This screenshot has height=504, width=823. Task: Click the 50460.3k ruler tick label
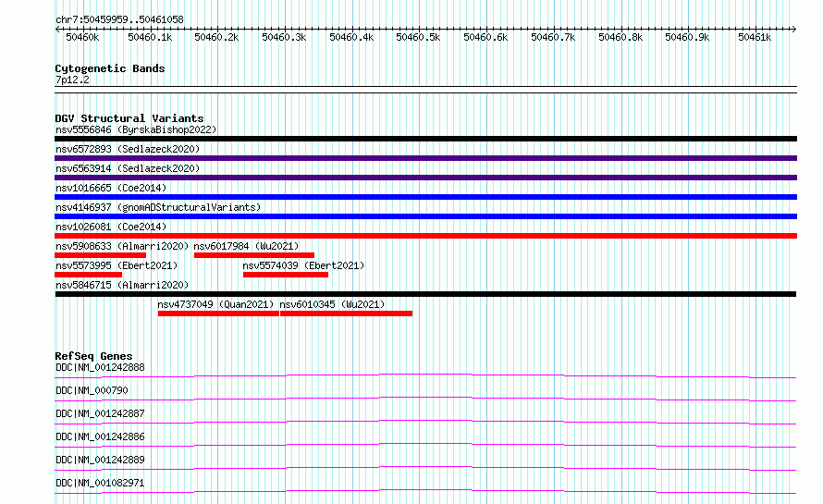[284, 37]
